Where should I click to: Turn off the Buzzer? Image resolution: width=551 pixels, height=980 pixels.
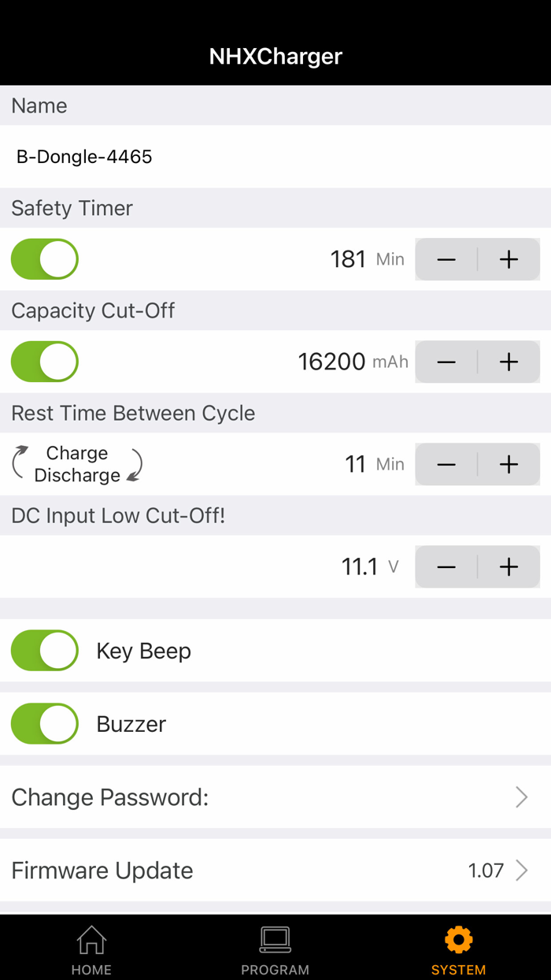pos(44,723)
